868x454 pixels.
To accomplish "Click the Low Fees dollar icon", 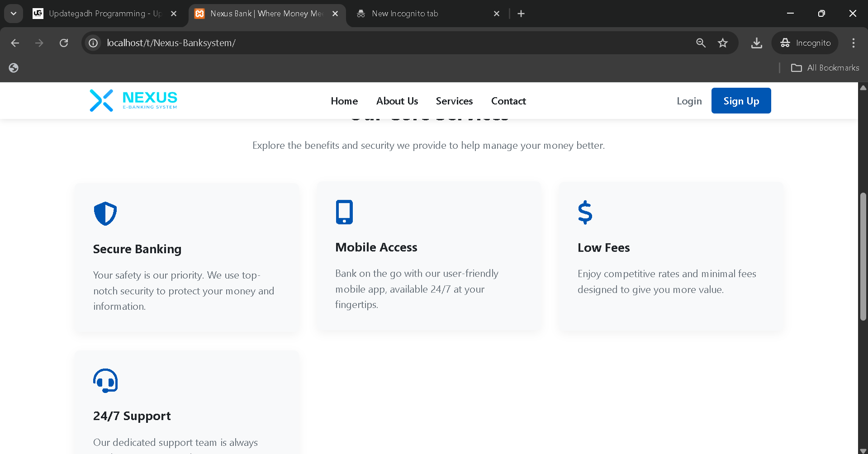I will 585,213.
